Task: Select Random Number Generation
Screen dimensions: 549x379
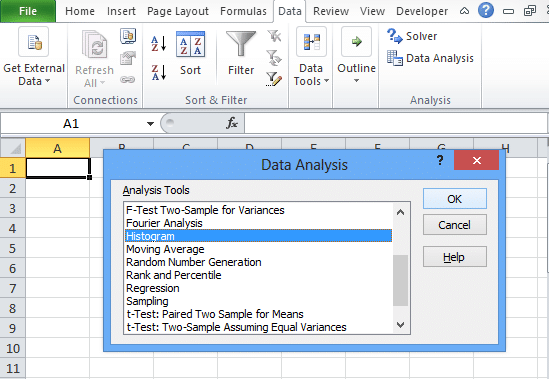Action: [258, 262]
